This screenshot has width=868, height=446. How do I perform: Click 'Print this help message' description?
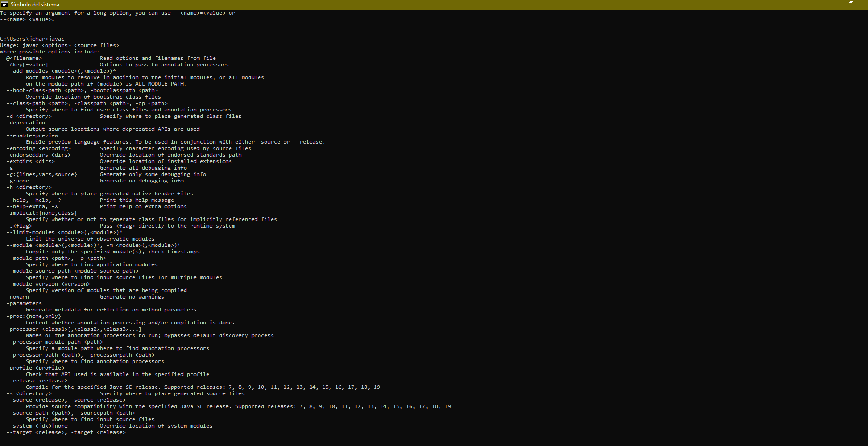pos(137,200)
